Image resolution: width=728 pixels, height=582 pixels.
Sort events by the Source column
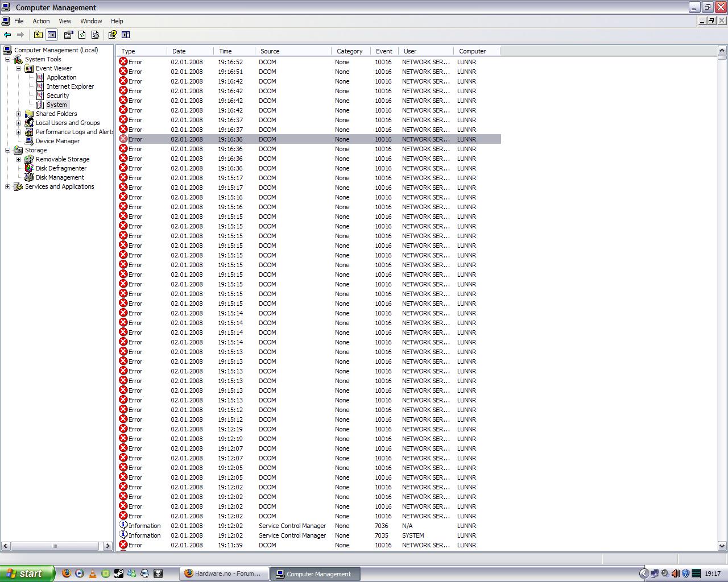pyautogui.click(x=293, y=51)
